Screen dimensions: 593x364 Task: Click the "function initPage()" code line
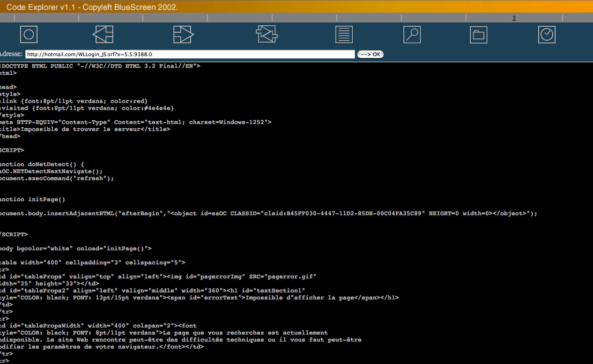(x=33, y=199)
